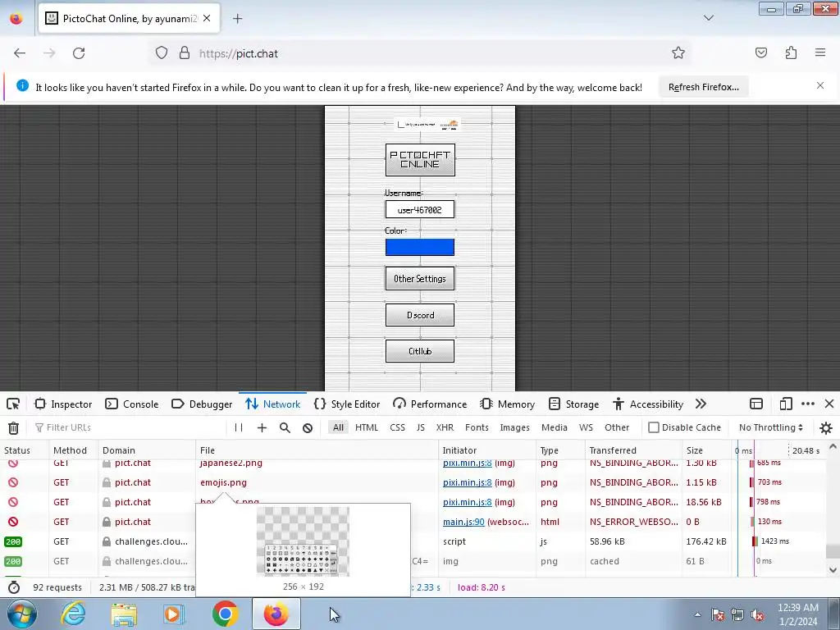Open a new browser tab
Screen dimensions: 840x630
coord(237,19)
